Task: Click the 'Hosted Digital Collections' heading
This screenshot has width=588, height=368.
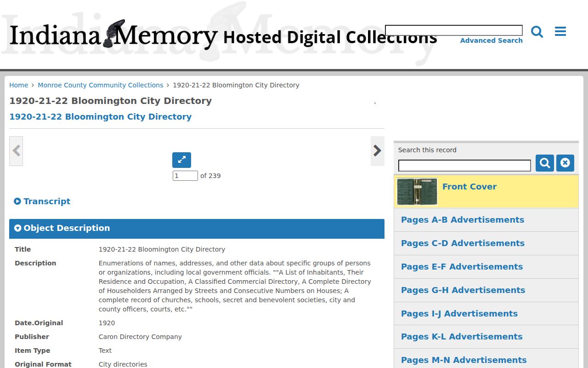Action: pyautogui.click(x=330, y=37)
